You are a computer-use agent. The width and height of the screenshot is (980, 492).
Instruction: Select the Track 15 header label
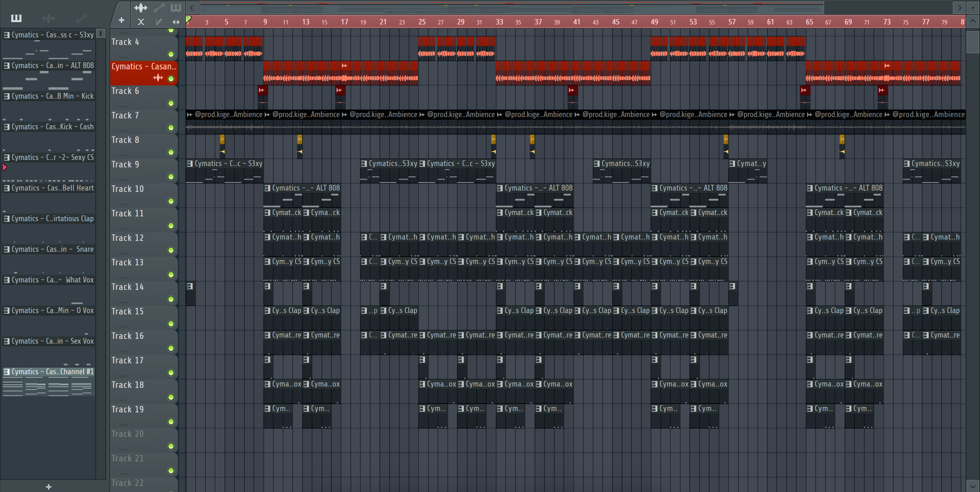click(x=128, y=311)
